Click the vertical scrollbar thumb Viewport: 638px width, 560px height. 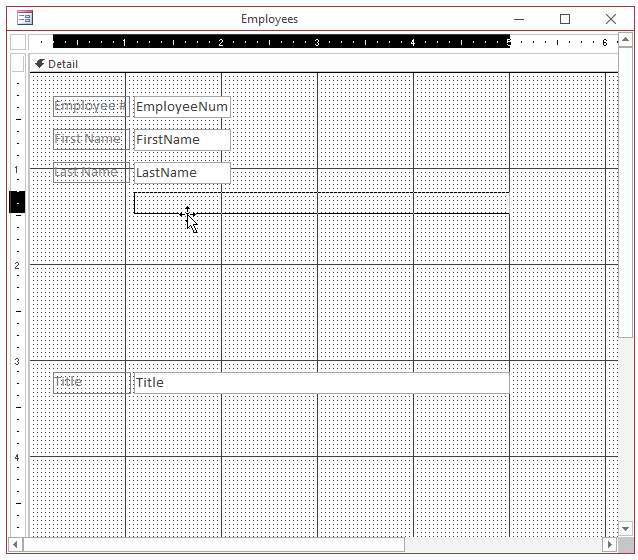click(x=625, y=192)
